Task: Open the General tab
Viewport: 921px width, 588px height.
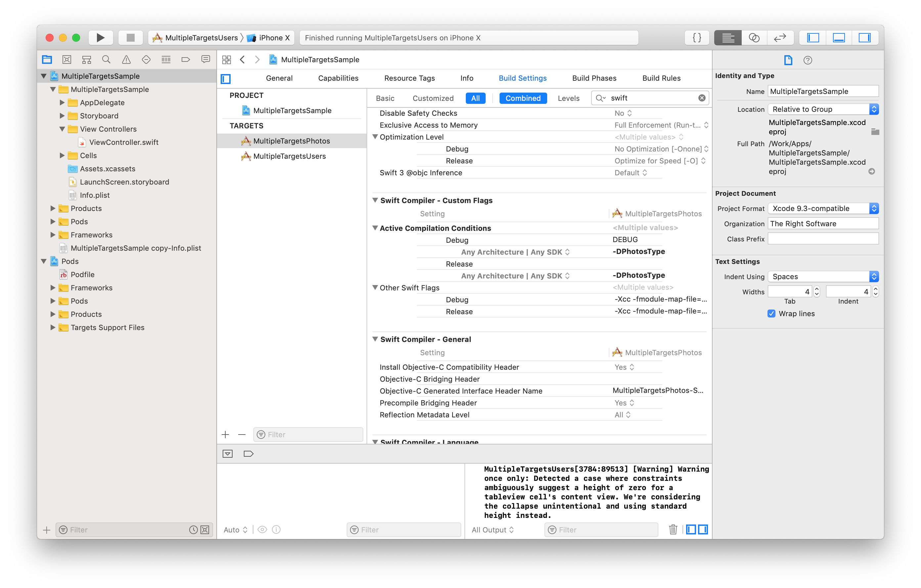Action: (279, 78)
